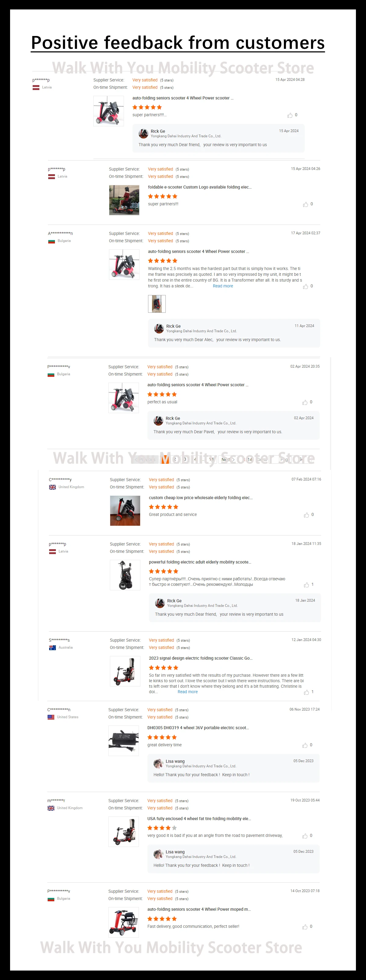Click thumbs-up on Russian-language review
The height and width of the screenshot is (980, 366).
pos(306,585)
